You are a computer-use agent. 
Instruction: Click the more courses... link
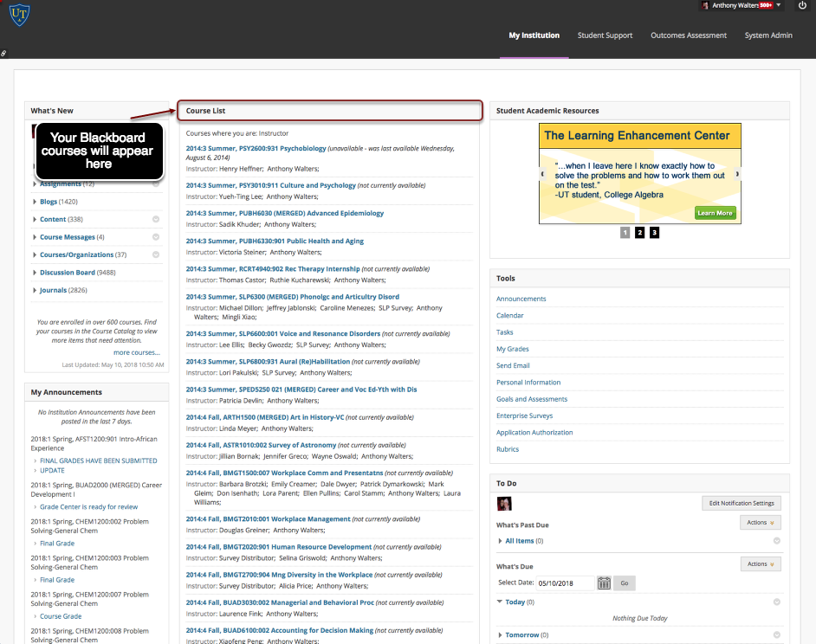136,352
